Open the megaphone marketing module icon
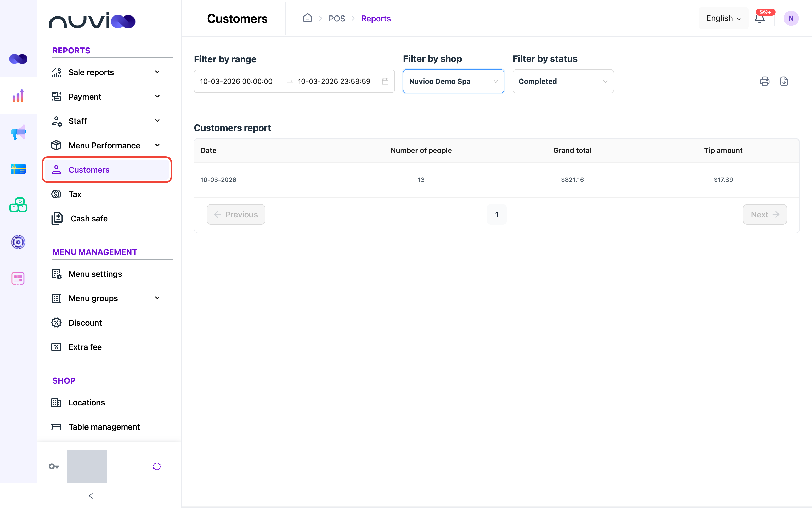Image resolution: width=812 pixels, height=508 pixels. point(18,132)
